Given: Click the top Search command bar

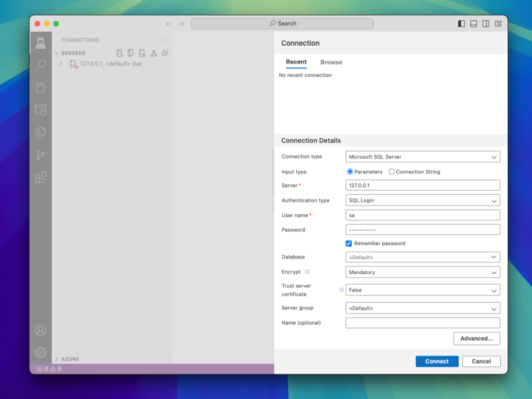Looking at the screenshot, I should (x=282, y=24).
